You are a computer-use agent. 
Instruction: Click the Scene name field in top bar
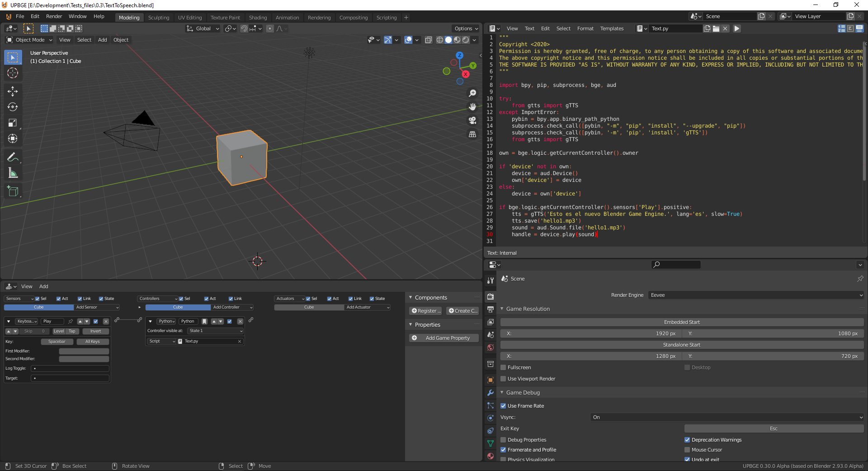[x=730, y=16]
